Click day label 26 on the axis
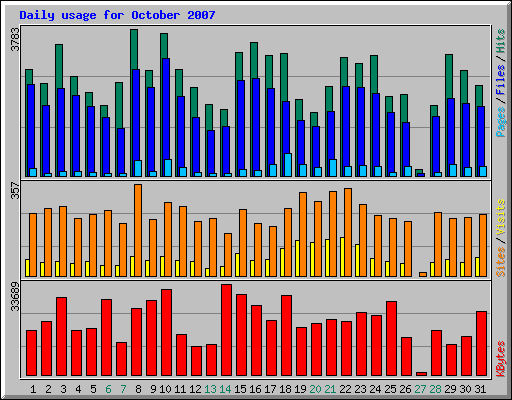 (405, 389)
